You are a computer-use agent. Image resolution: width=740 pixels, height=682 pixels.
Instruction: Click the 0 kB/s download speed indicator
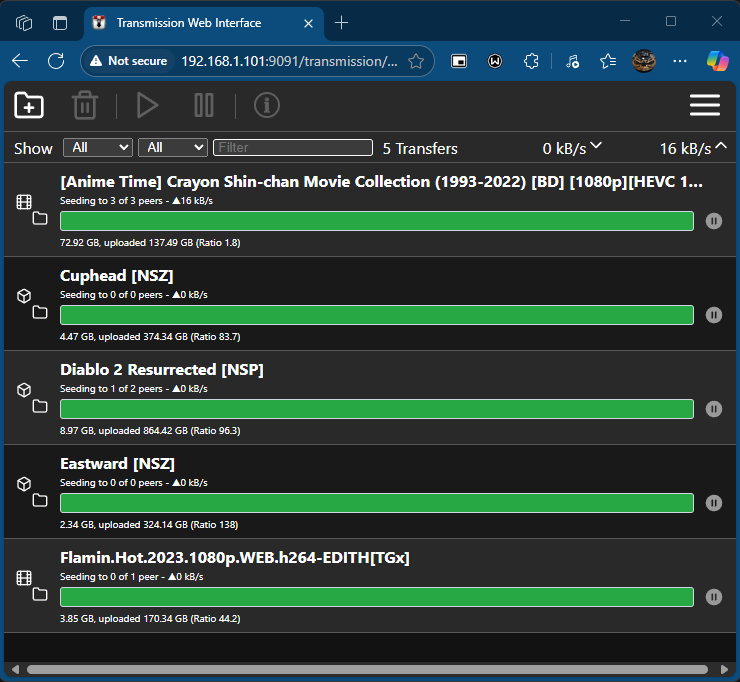[572, 148]
